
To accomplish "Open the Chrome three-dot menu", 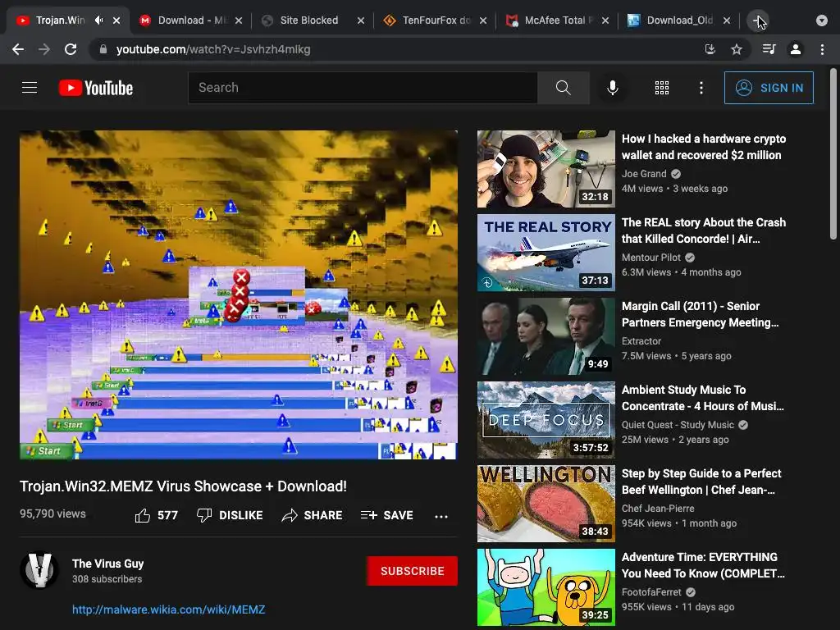I will coord(822,49).
